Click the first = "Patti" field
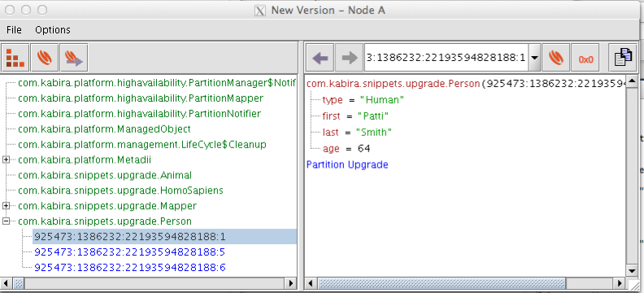Viewport: 644px width, 293px height. point(355,116)
